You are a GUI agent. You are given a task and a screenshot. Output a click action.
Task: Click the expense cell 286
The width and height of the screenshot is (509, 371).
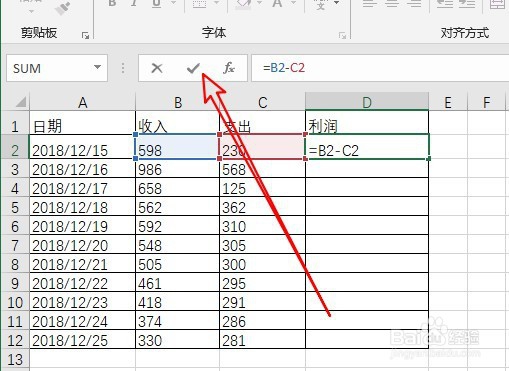(x=263, y=320)
